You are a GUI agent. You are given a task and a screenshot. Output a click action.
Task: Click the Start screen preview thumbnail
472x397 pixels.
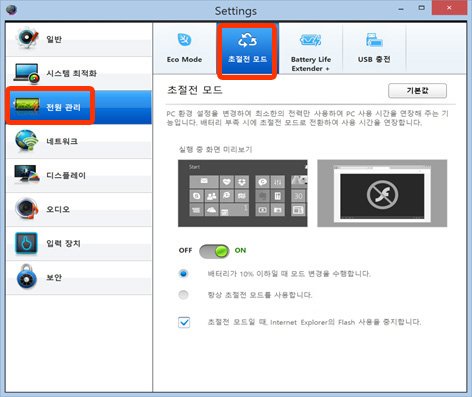pyautogui.click(x=243, y=193)
